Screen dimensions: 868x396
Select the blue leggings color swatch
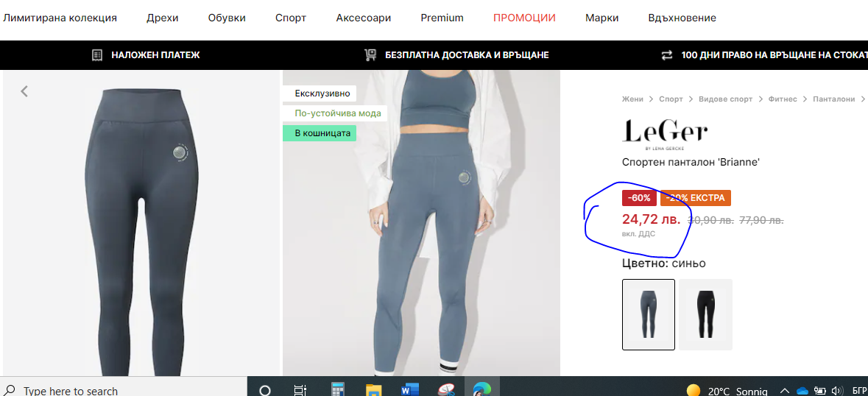pos(649,315)
